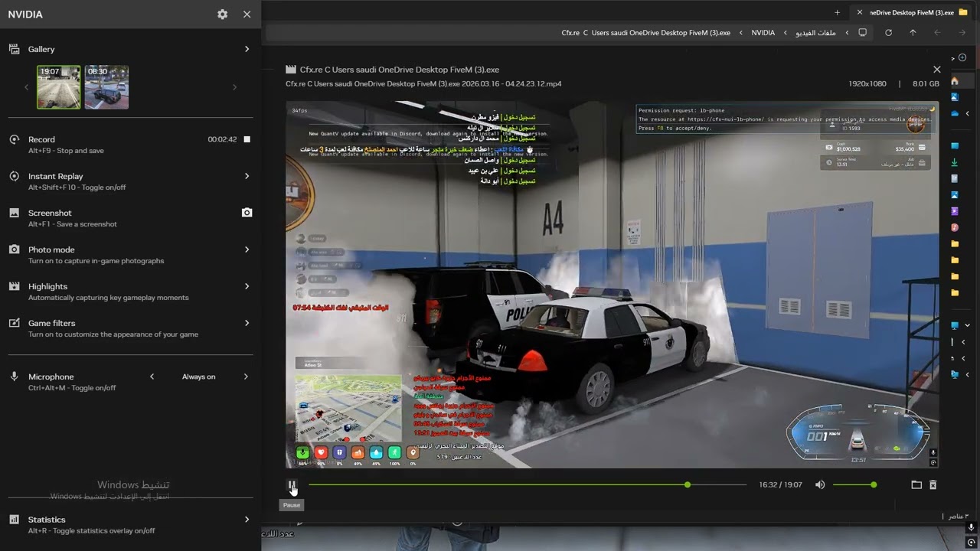Open Downloads icon in Explorer sidebar
The image size is (980, 551).
(955, 162)
